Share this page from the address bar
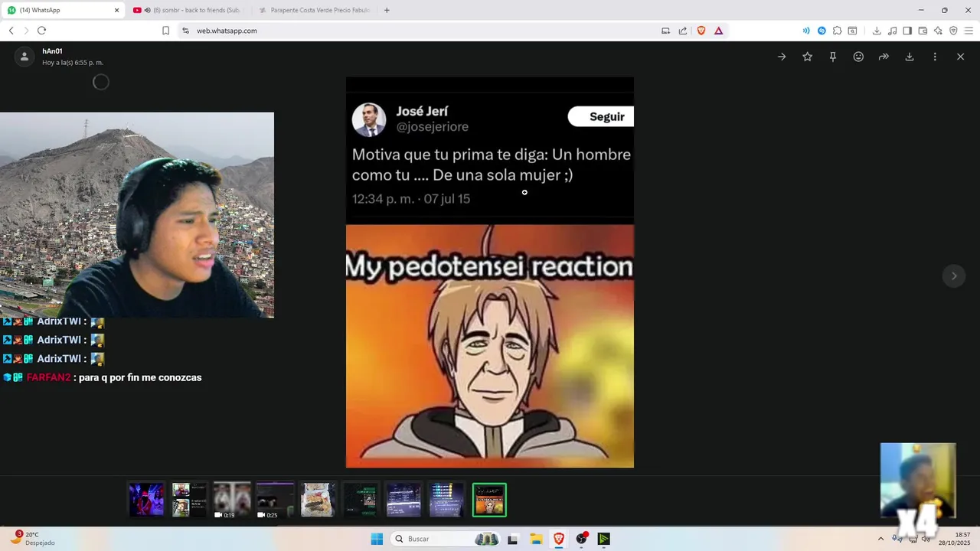This screenshot has height=551, width=980. tap(683, 31)
